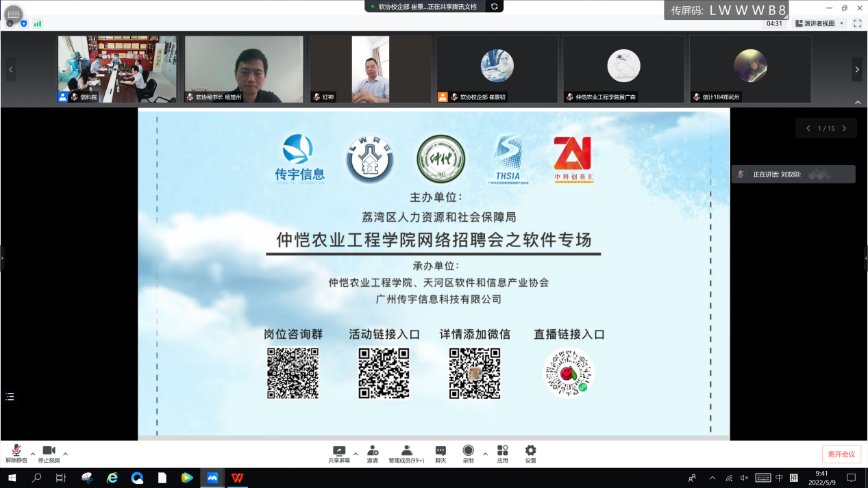Open the 聊天 chat icon
Viewport: 868px width, 488px height.
click(441, 453)
